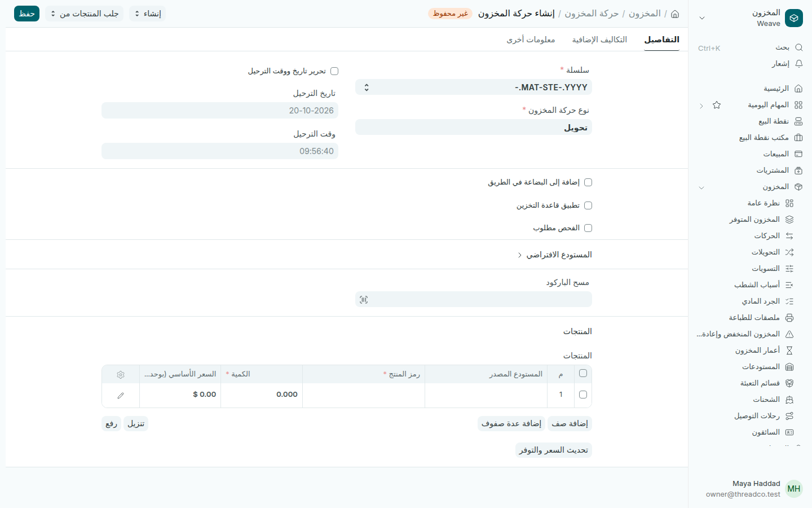Screen dimensions: 812x508
Task: Open workspace switcher chevron near Weave
Action: 702,18
